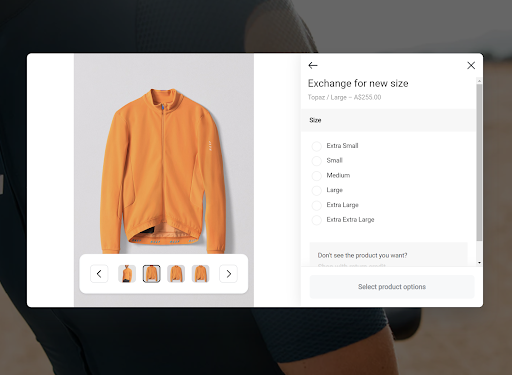
Task: Open the first jacket thumbnail with model
Action: (127, 274)
